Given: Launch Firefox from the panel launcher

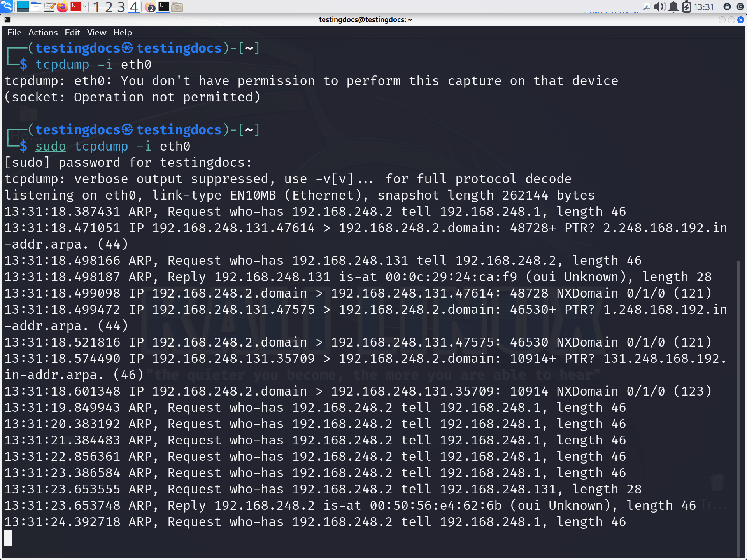Looking at the screenshot, I should pos(62,7).
